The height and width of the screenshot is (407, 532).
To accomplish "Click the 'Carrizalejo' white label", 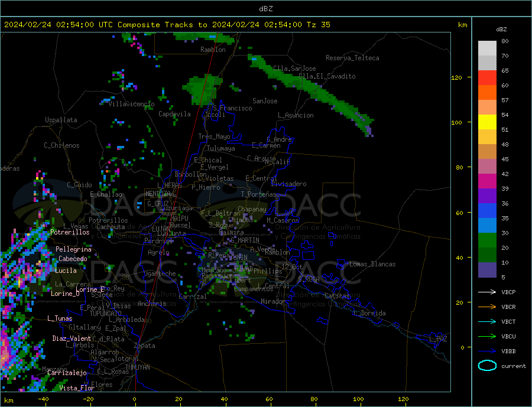I will (x=67, y=373).
